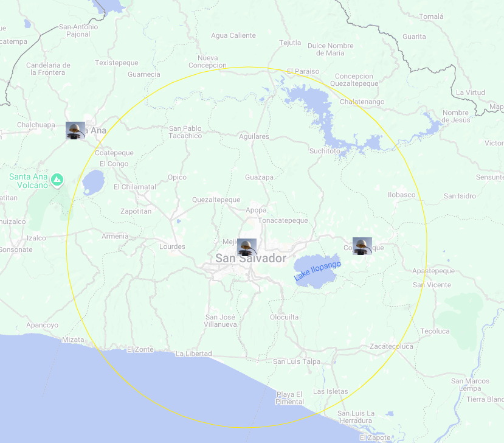Click the San Salvador city label
The height and width of the screenshot is (443, 504).
[x=250, y=259]
